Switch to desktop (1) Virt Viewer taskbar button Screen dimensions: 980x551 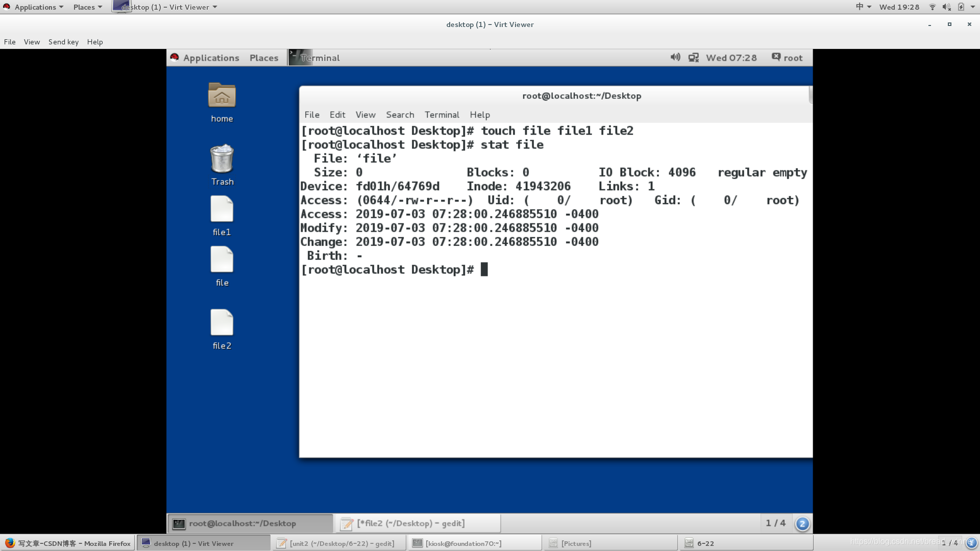203,543
